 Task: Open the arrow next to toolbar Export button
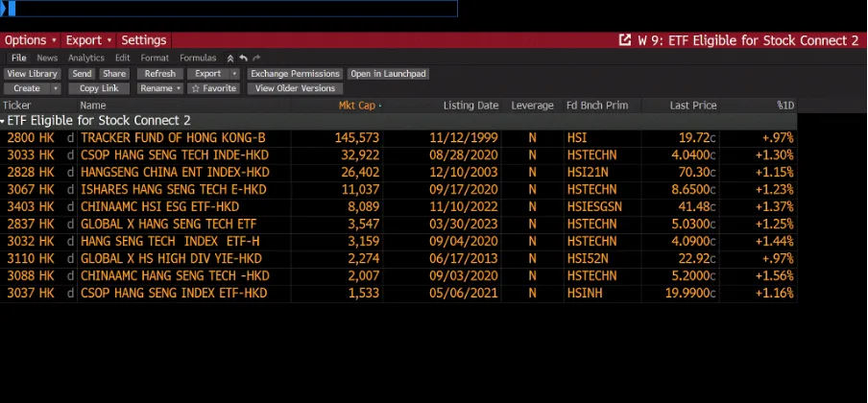click(x=234, y=74)
